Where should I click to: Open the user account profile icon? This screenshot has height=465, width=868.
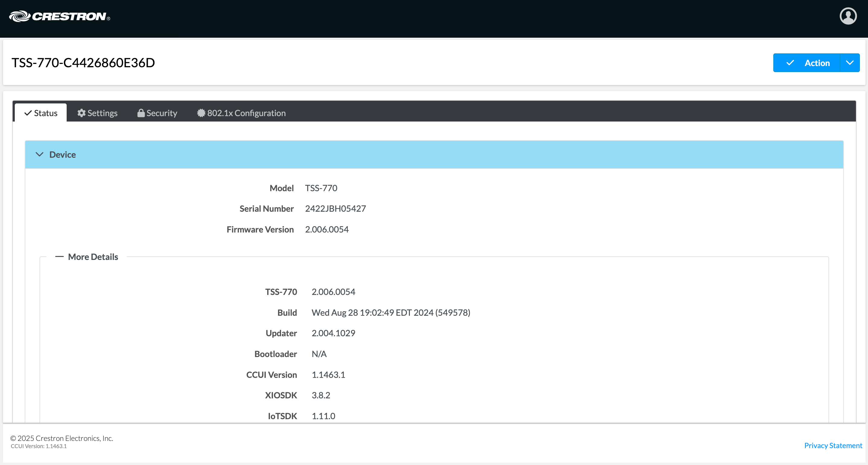(x=848, y=16)
